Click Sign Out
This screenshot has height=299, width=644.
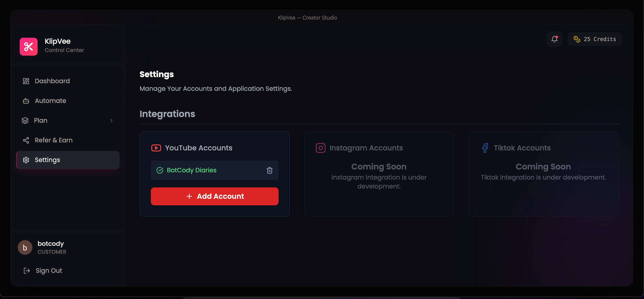49,271
